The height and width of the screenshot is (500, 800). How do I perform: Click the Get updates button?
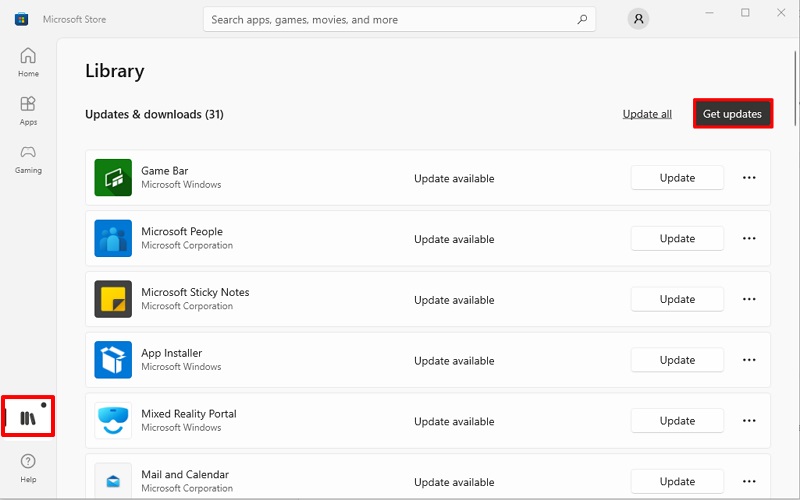click(x=733, y=114)
